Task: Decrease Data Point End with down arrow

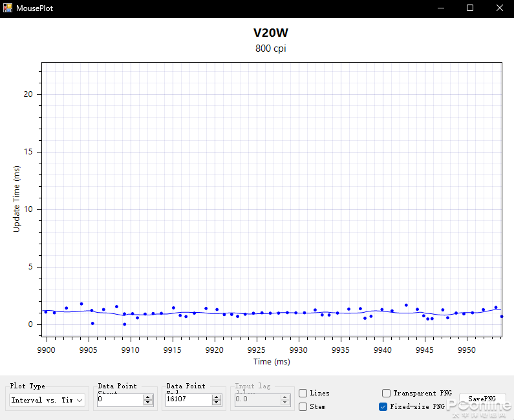Action: click(x=217, y=403)
